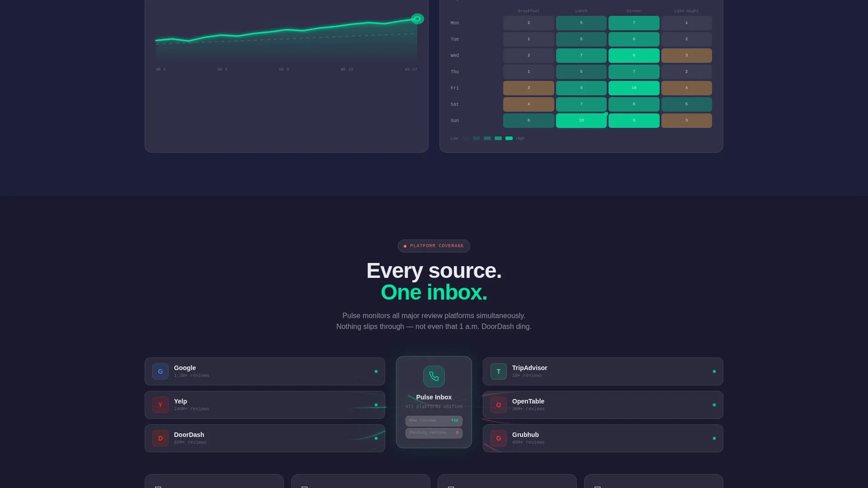The width and height of the screenshot is (868, 488).
Task: Click the Wk 9 axis label
Action: click(x=284, y=69)
